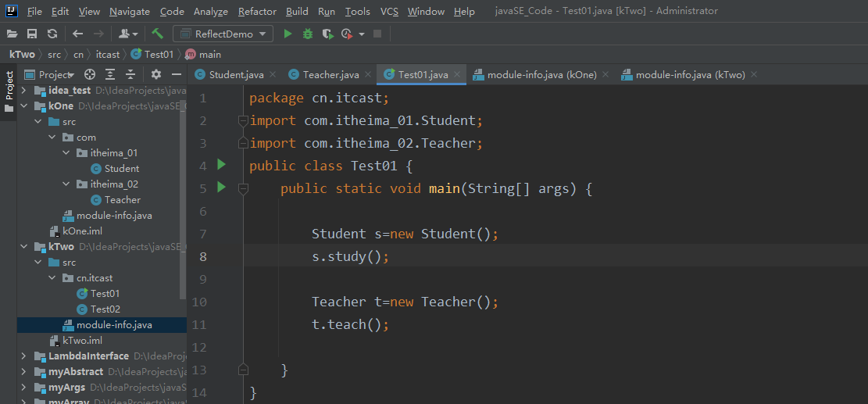Click the Debug bug icon
Viewport: 868px width, 404px height.
tap(308, 34)
